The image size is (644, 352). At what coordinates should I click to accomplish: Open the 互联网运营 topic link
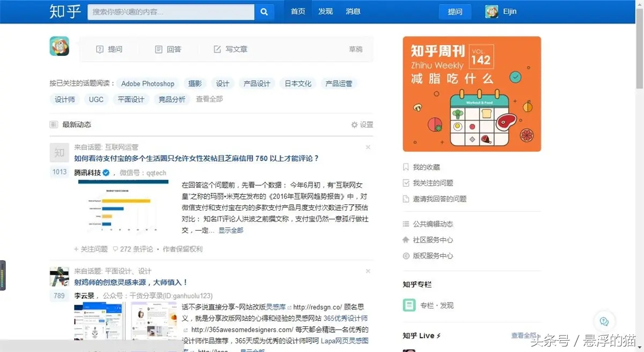(121, 147)
